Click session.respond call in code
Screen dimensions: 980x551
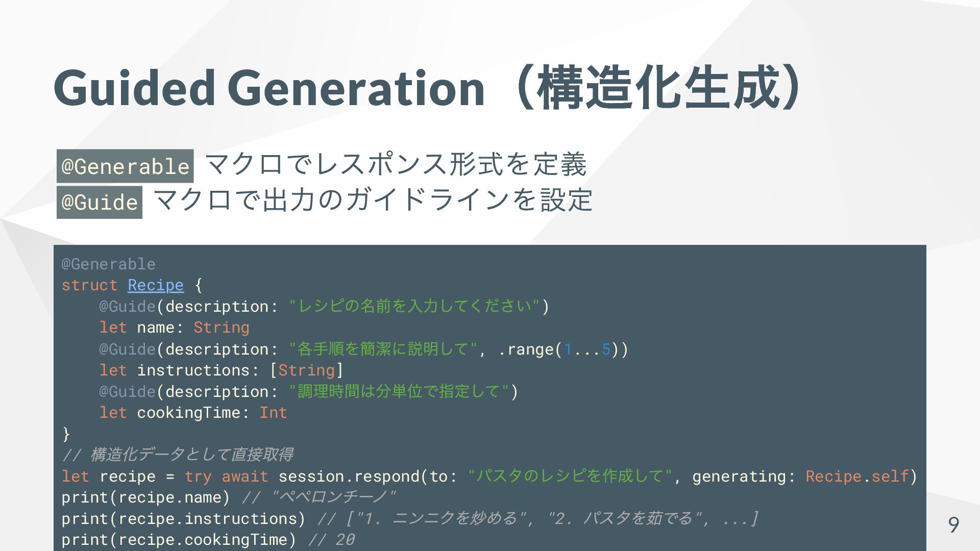[x=349, y=477]
